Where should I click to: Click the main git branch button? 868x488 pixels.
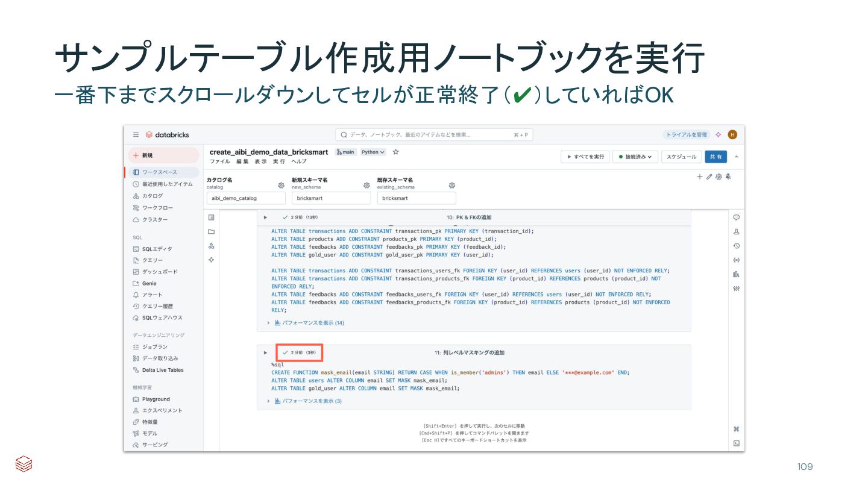pos(346,152)
